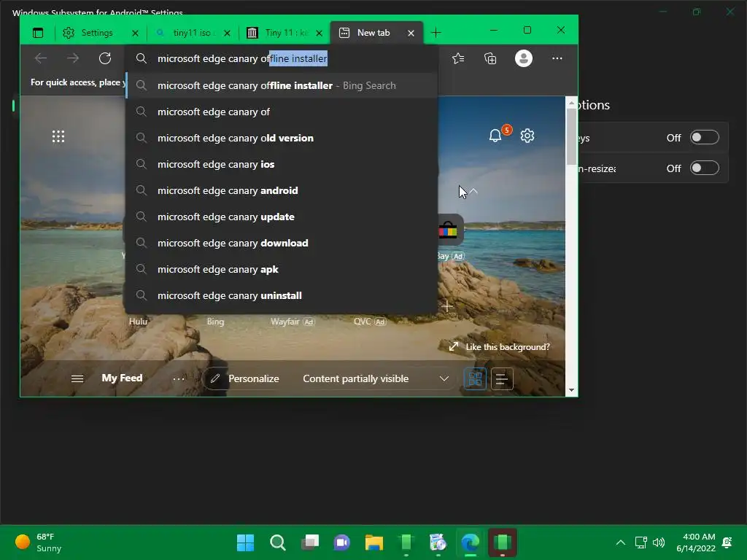Choose suggestion 'microsoft edge canary ios'

tap(282, 164)
